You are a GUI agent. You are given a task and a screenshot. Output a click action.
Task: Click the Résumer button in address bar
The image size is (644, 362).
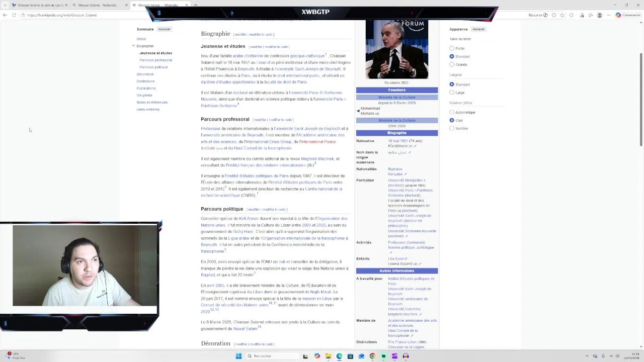538,15
